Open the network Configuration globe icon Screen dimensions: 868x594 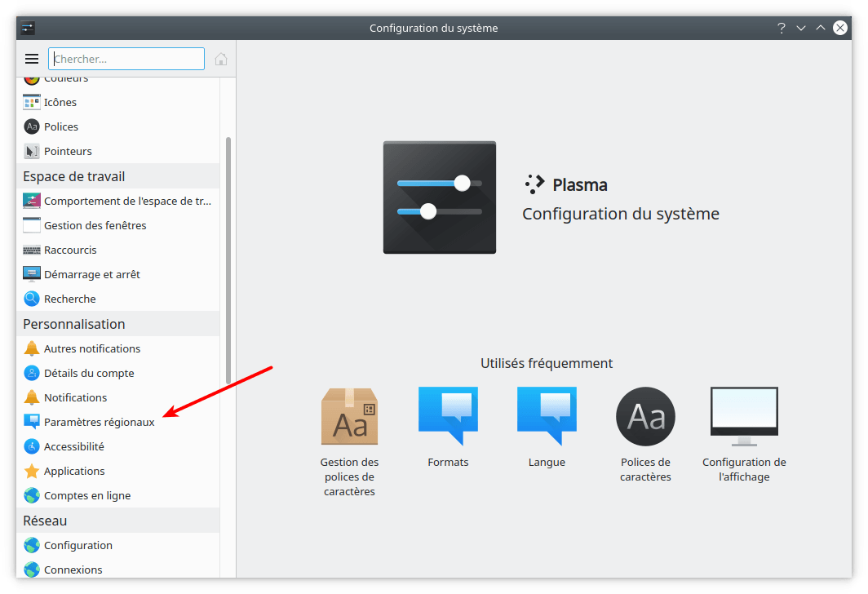tap(32, 545)
